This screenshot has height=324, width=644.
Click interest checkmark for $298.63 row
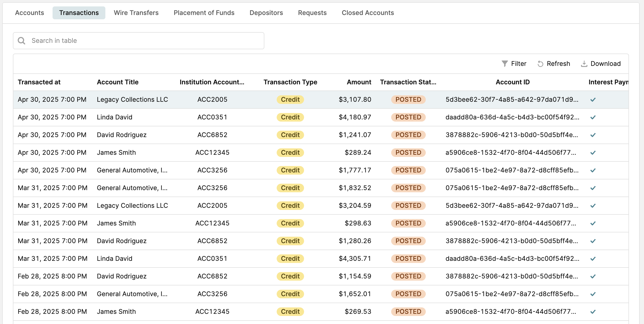[x=593, y=223]
